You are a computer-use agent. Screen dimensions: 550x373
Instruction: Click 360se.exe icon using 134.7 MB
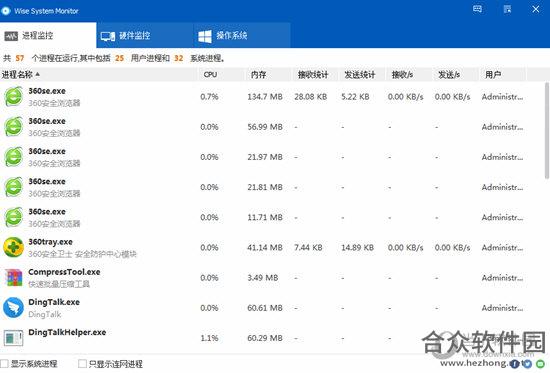pyautogui.click(x=13, y=96)
